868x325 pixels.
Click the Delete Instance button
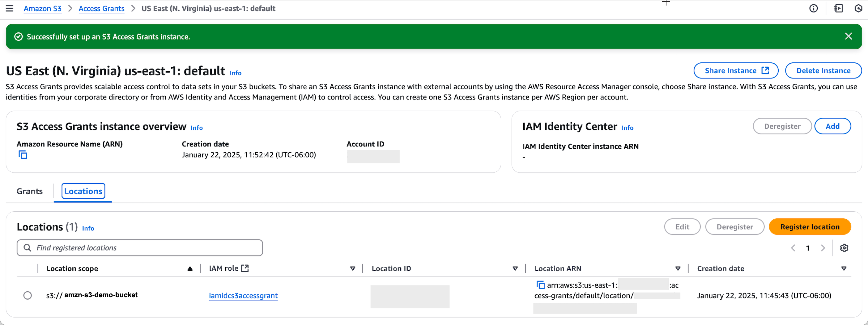click(823, 70)
